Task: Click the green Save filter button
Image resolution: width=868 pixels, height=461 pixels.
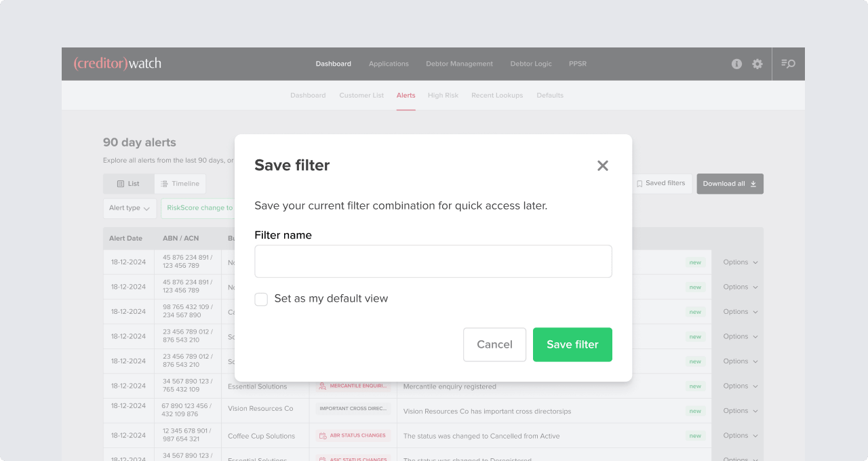Action: (572, 344)
